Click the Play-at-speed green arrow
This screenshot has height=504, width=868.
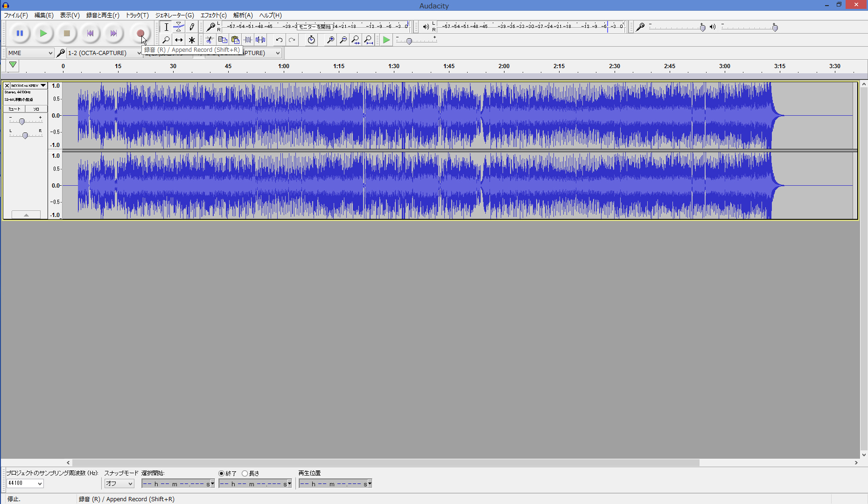pos(386,40)
